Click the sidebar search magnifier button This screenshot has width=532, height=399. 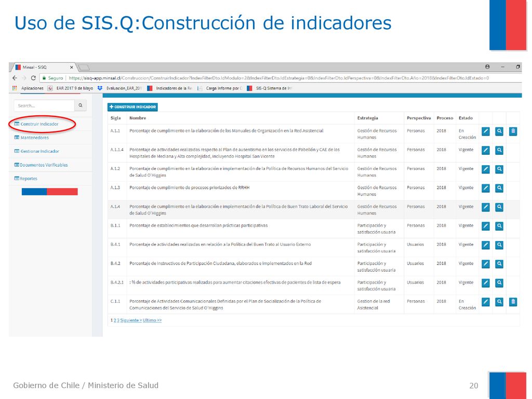tap(81, 105)
